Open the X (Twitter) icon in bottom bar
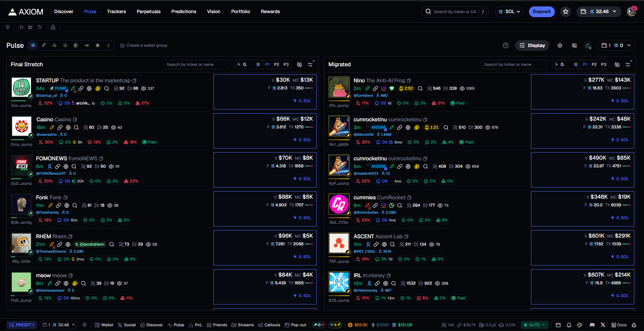The height and width of the screenshot is (331, 644). click(603, 325)
